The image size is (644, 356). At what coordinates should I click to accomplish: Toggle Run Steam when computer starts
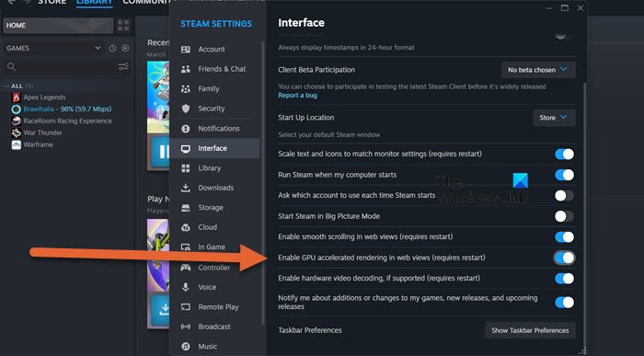click(564, 175)
